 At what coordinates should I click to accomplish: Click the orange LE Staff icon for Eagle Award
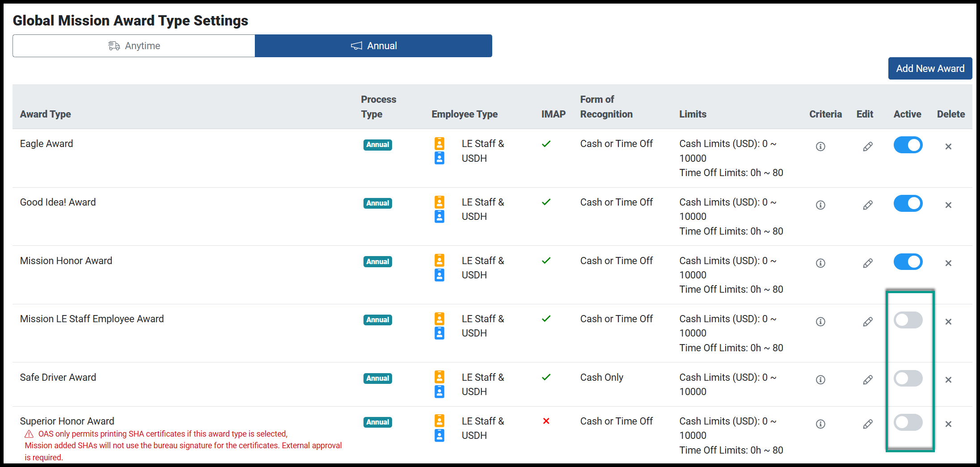coord(439,143)
